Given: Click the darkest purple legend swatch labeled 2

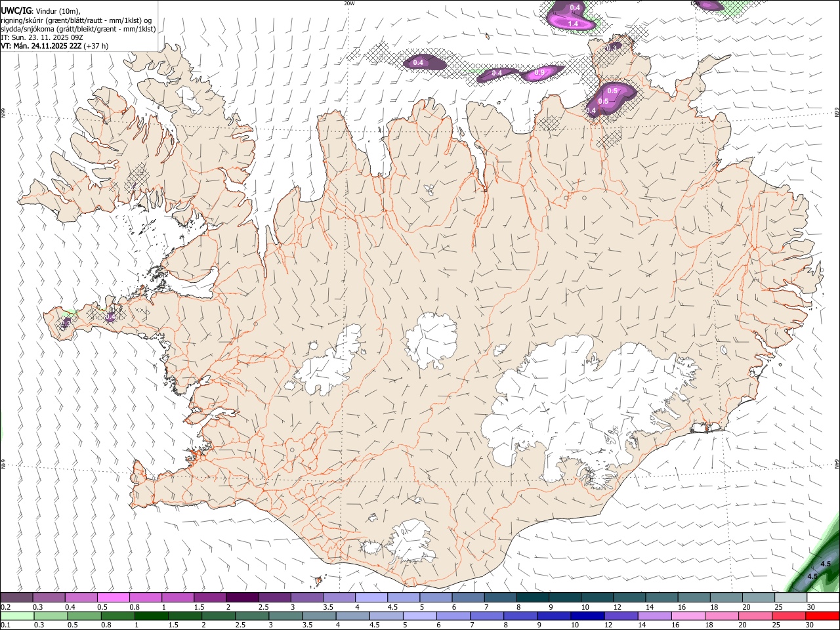Looking at the screenshot, I should coord(241,598).
